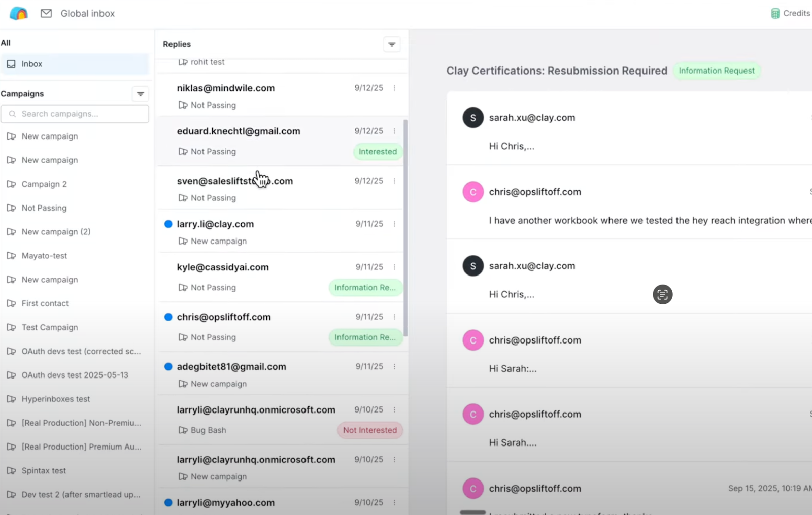Click the Inbox tray icon
Image resolution: width=812 pixels, height=515 pixels.
click(11, 64)
